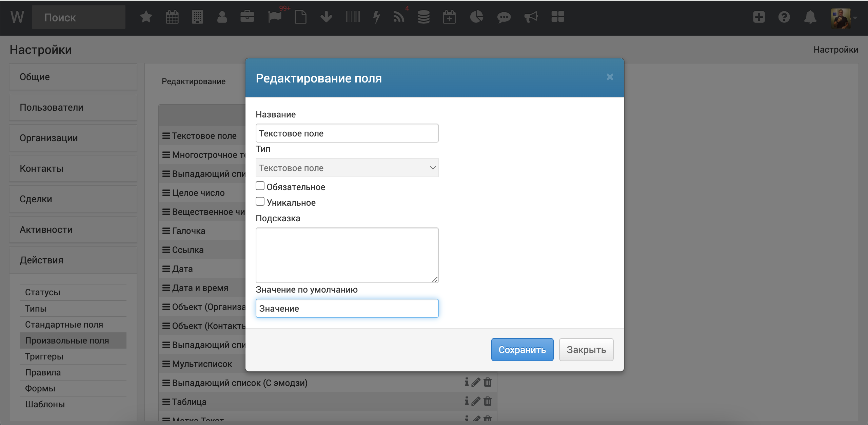
Task: Click the favorites star icon
Action: click(x=146, y=17)
